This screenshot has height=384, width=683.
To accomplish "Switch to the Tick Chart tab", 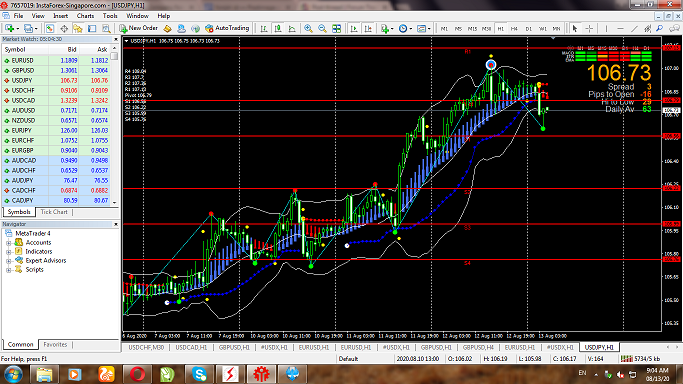I will click(54, 212).
